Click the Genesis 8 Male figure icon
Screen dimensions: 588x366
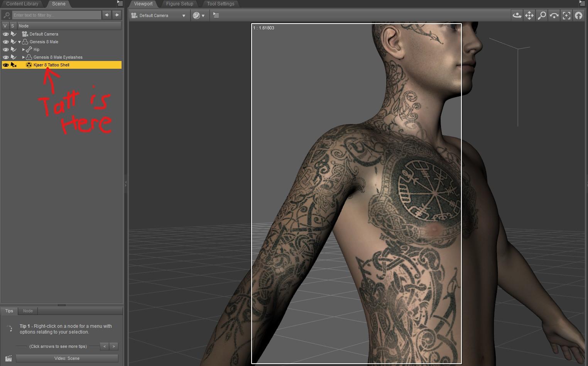point(25,42)
